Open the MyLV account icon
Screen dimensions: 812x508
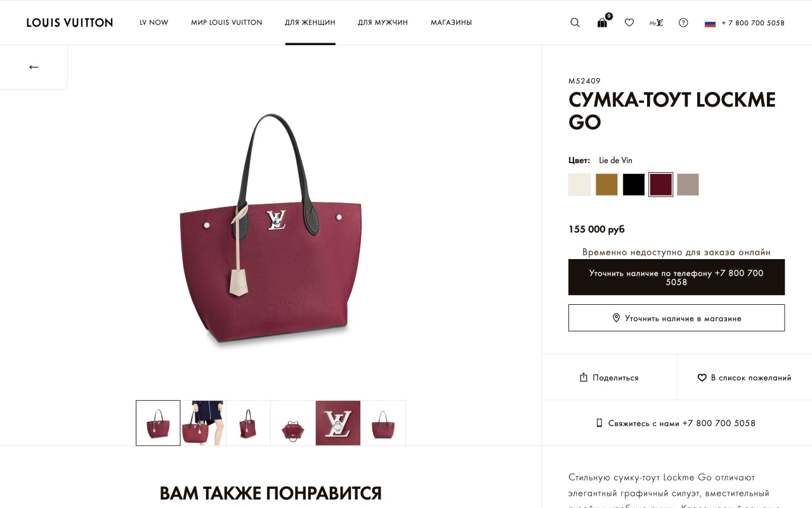tap(656, 22)
